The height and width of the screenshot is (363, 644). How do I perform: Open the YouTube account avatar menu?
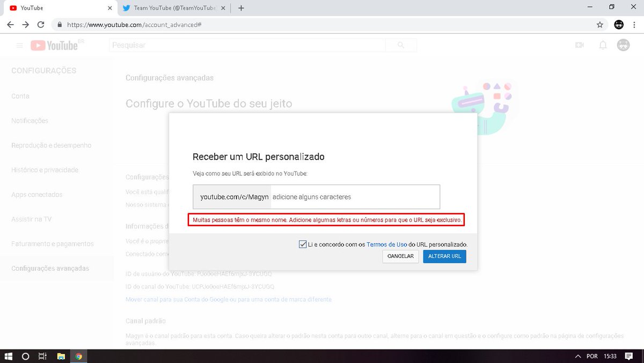(x=623, y=45)
